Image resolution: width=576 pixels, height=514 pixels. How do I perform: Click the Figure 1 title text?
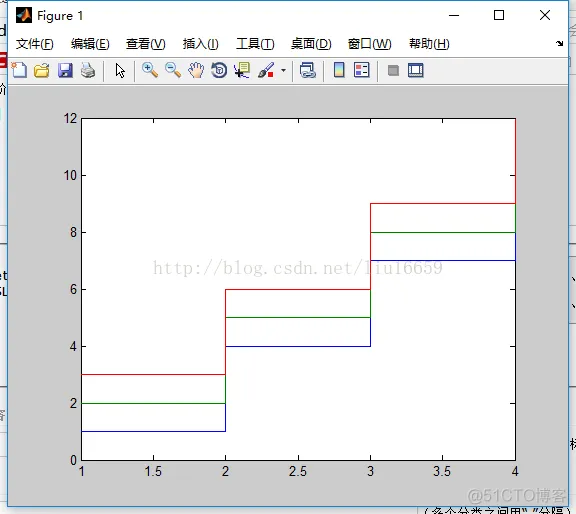click(x=60, y=16)
